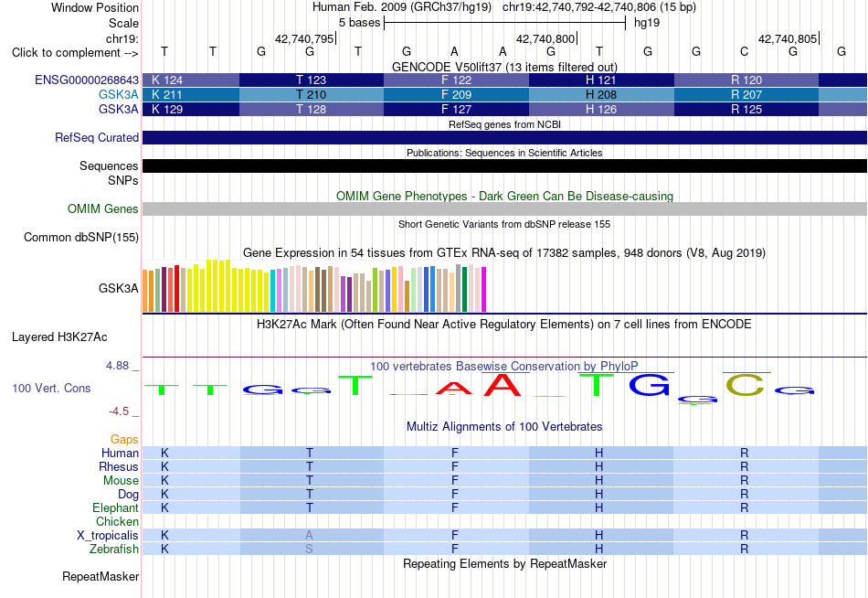Viewport: 868px width, 598px height.
Task: Click the OMIM Genes track label
Action: (103, 209)
